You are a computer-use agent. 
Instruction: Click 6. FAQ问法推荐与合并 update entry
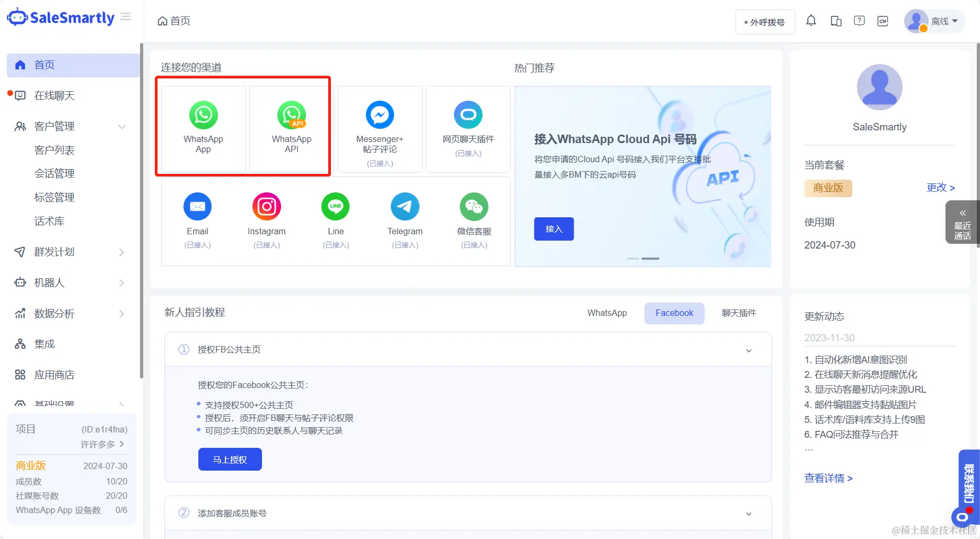tap(851, 435)
